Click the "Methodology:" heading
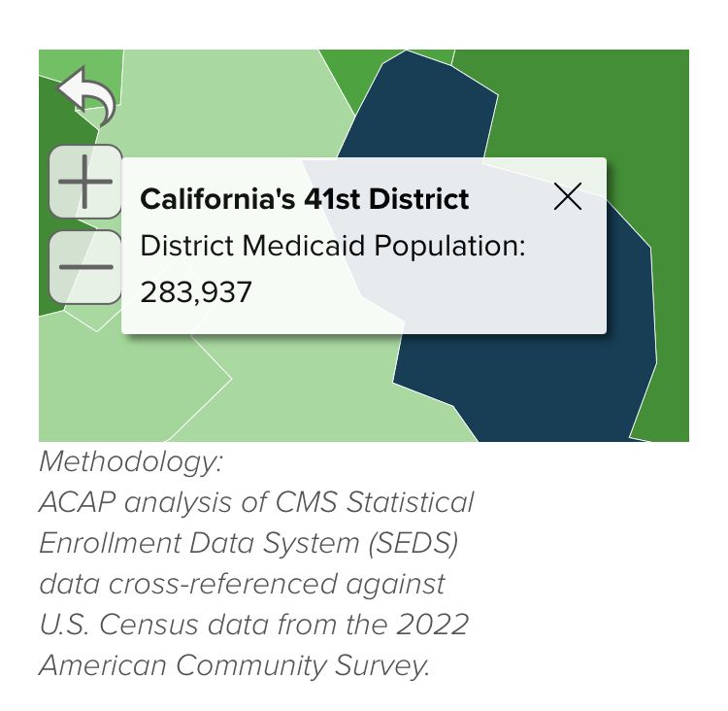The width and height of the screenshot is (728, 711). coord(131,463)
